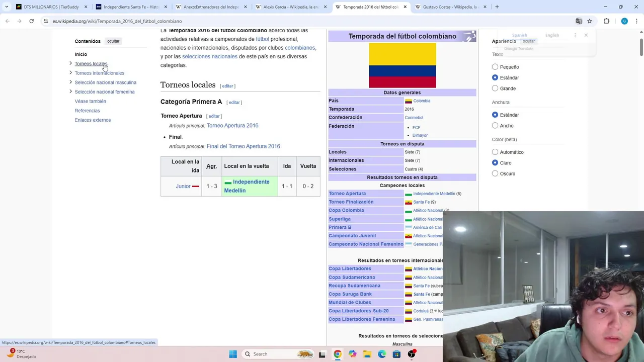Open the Google Translate icon in address bar
This screenshot has height=362, width=644.
pyautogui.click(x=579, y=21)
